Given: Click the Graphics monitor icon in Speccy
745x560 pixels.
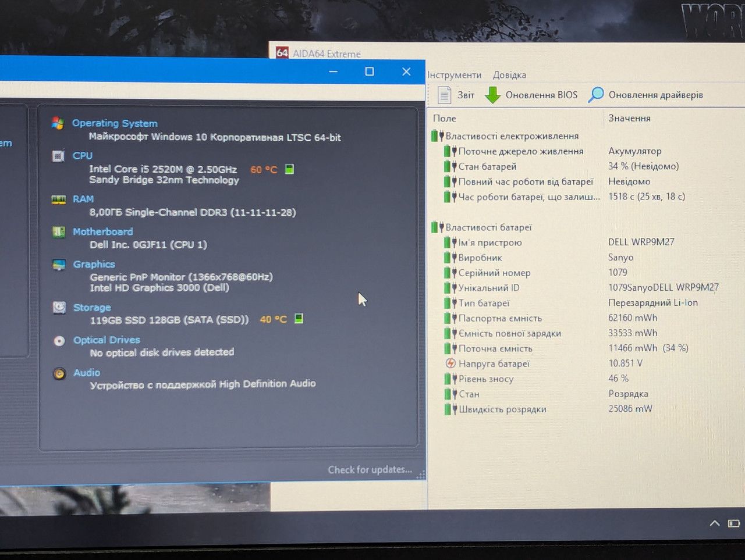Looking at the screenshot, I should 59,265.
